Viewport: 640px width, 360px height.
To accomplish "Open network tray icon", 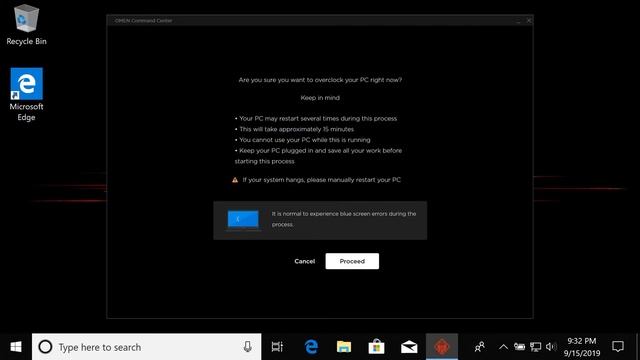I will click(x=535, y=347).
